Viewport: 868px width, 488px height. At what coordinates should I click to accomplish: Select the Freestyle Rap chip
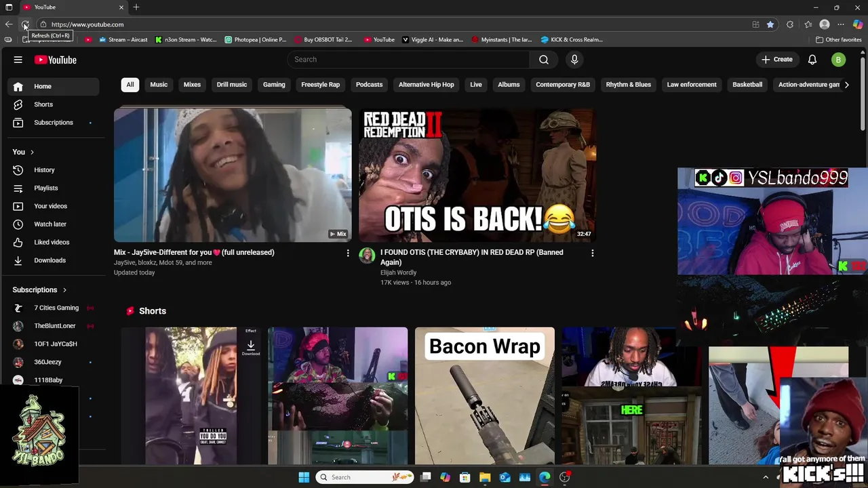click(320, 85)
